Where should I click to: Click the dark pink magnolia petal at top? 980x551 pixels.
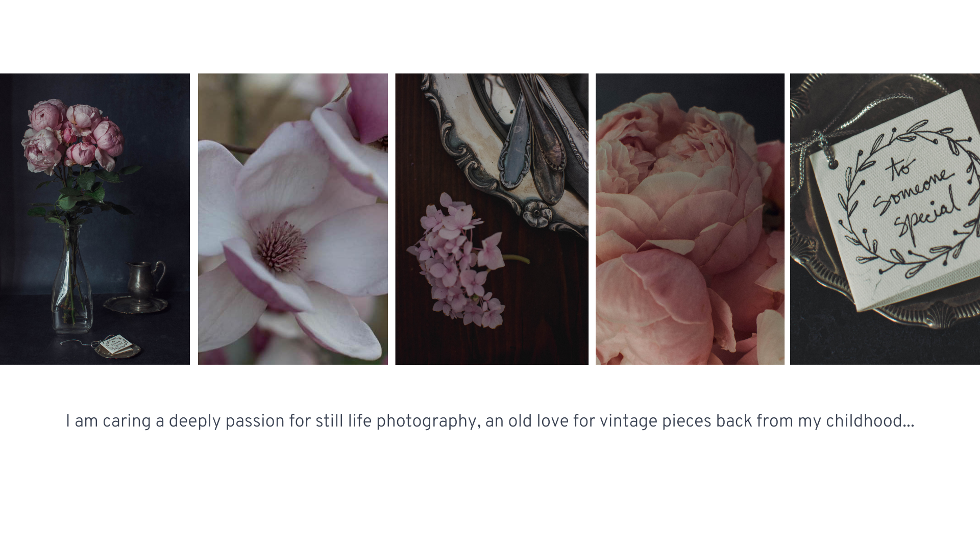click(x=367, y=107)
